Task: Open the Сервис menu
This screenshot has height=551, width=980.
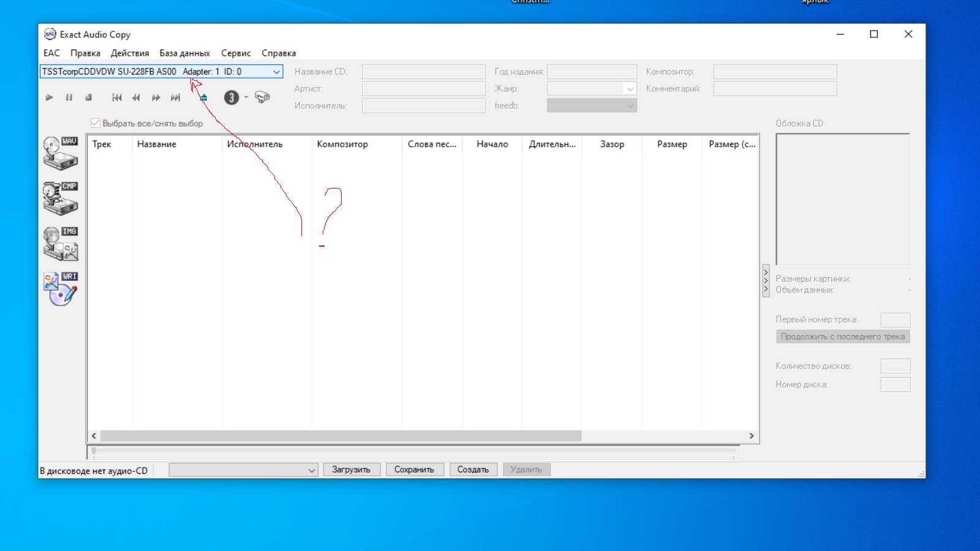Action: coord(236,53)
